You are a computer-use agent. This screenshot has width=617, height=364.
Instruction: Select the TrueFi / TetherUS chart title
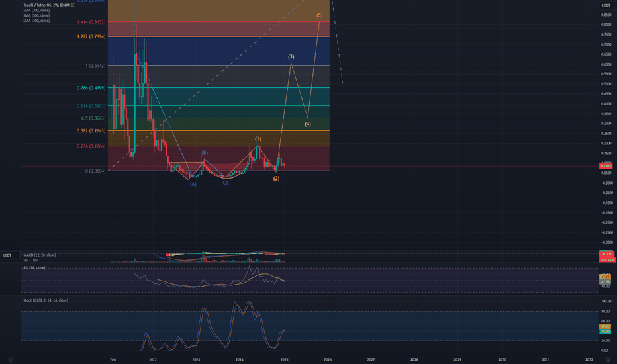(48, 5)
